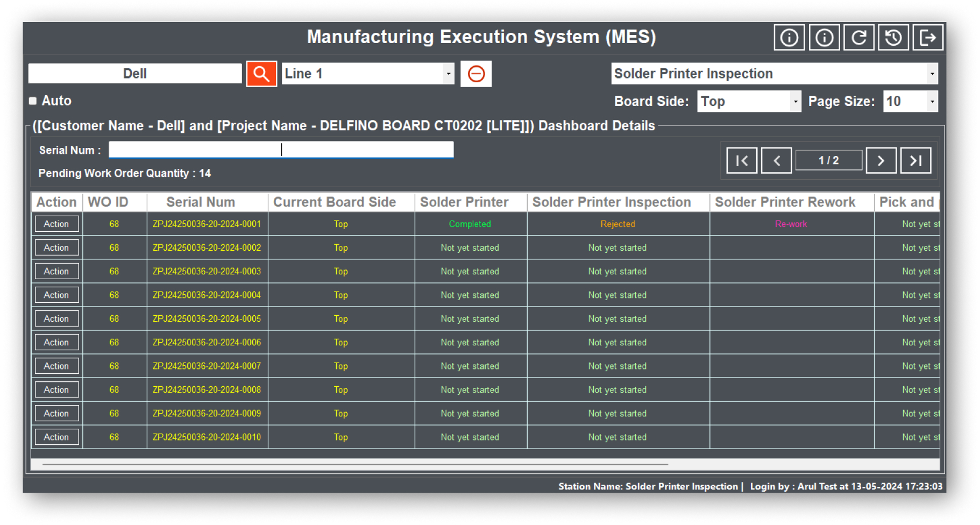Viewport: 980px width, 525px height.
Task: Sort by the Serial Num column header
Action: coord(200,202)
